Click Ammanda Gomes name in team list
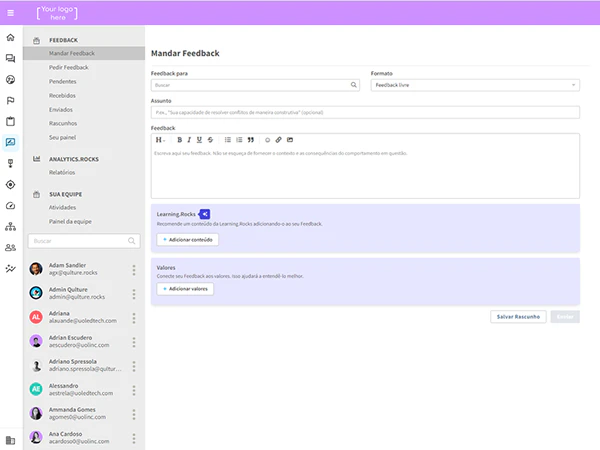Image resolution: width=600 pixels, height=450 pixels. click(72, 410)
